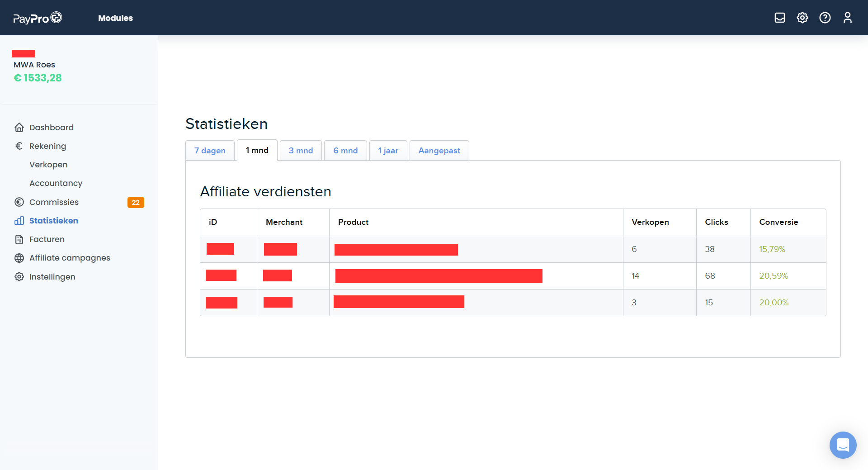Image resolution: width=868 pixels, height=470 pixels.
Task: Switch to the 6 mnd tab
Action: [x=345, y=151]
